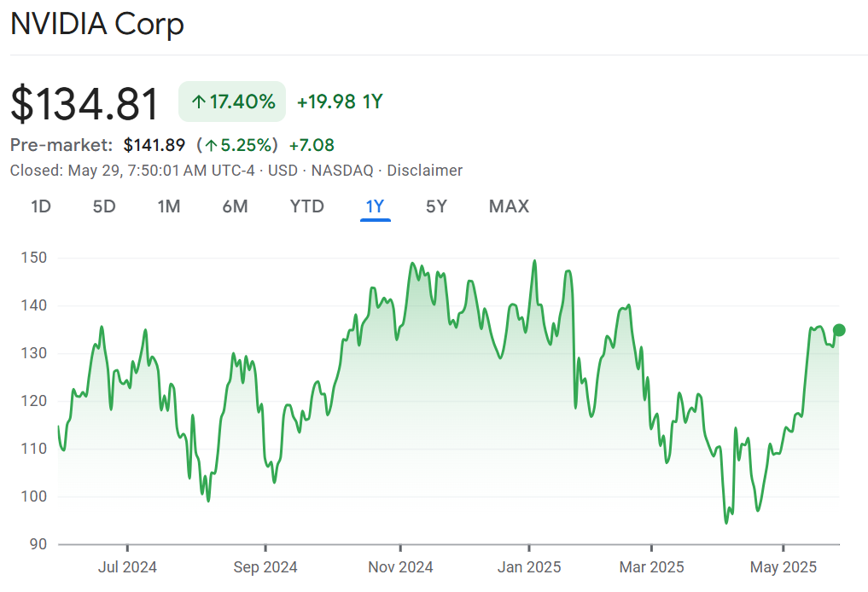Show the 1M chart range
The image size is (868, 592).
(169, 206)
